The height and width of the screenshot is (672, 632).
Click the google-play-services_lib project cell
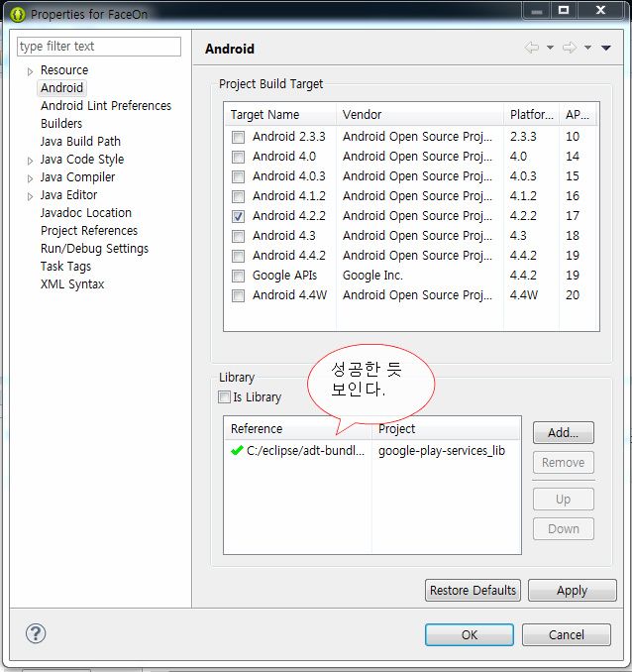[442, 451]
